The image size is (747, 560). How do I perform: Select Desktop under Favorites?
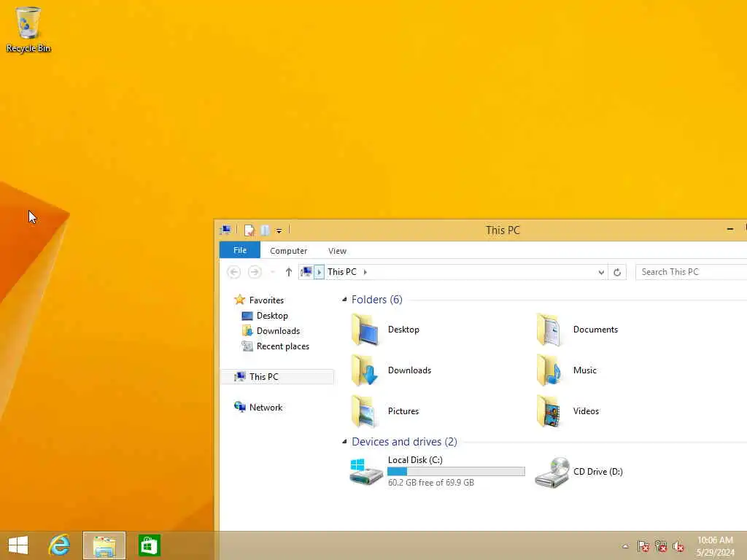272,316
